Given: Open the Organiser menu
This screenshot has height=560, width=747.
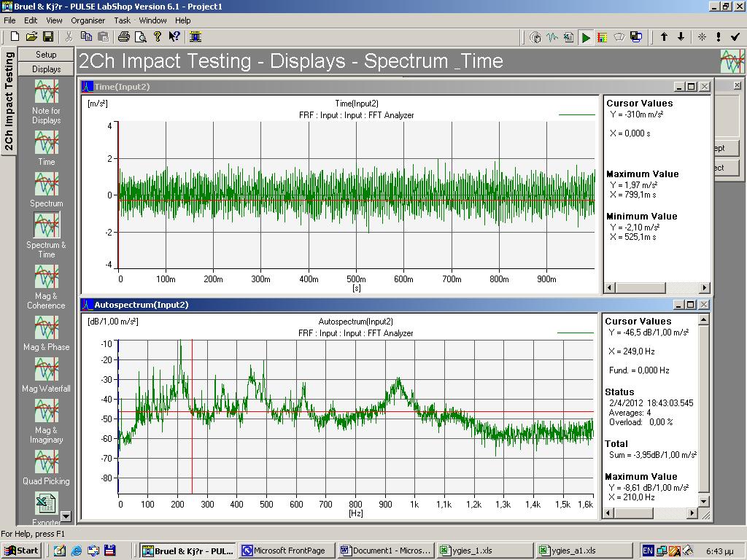Looking at the screenshot, I should [x=88, y=20].
